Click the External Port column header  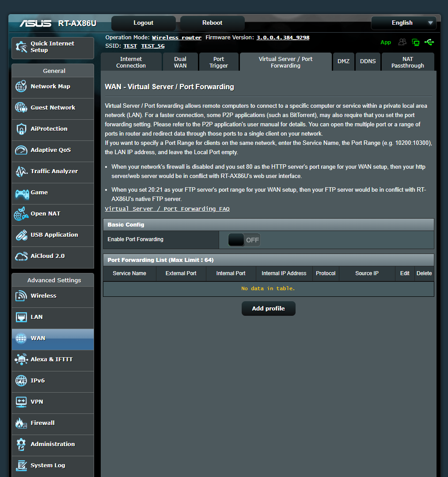(181, 273)
